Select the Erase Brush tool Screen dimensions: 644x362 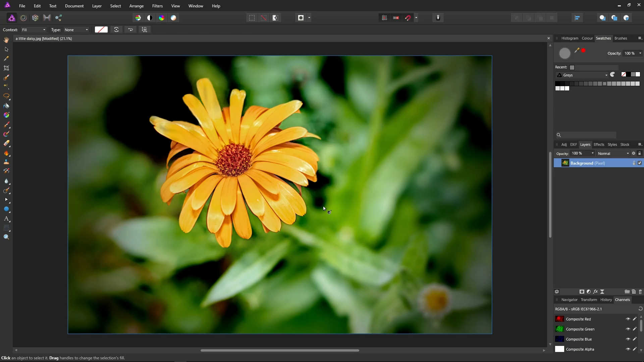6,143
